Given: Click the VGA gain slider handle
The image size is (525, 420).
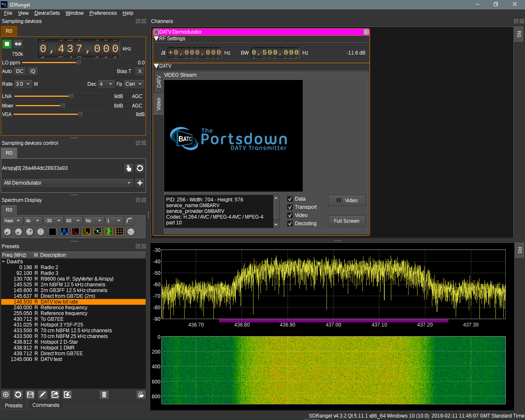Looking at the screenshot, I should coord(80,114).
